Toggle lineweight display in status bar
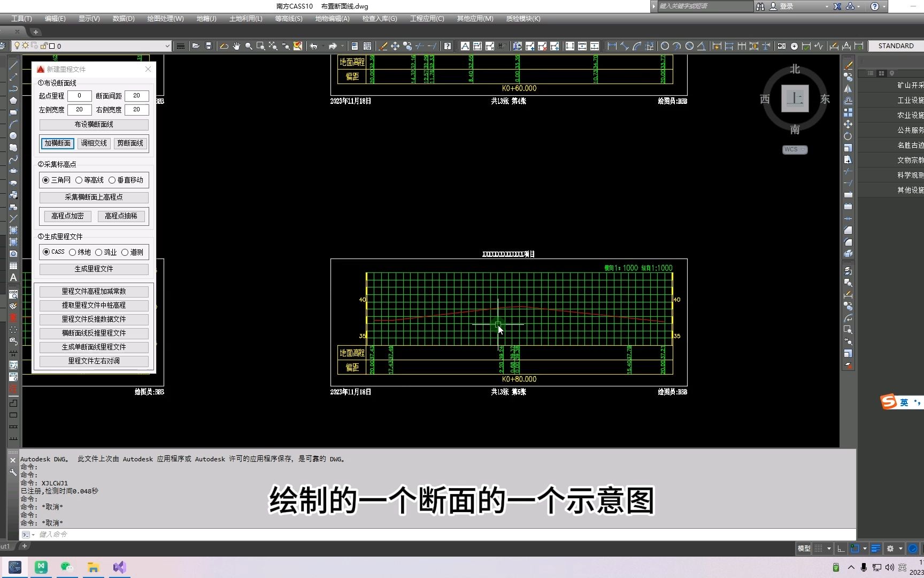The height and width of the screenshot is (578, 924). click(x=876, y=549)
